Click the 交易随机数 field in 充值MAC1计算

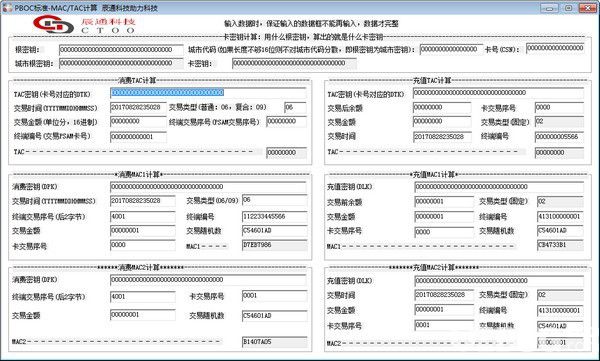(x=560, y=231)
